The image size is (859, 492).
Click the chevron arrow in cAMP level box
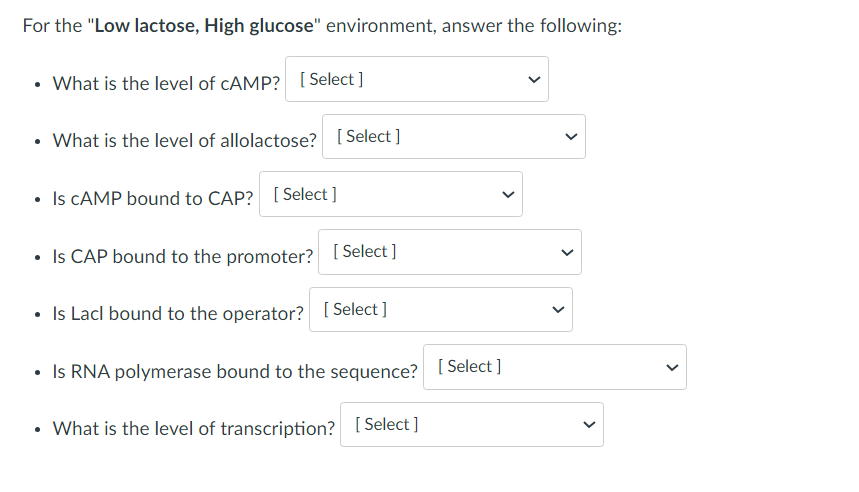(x=534, y=80)
